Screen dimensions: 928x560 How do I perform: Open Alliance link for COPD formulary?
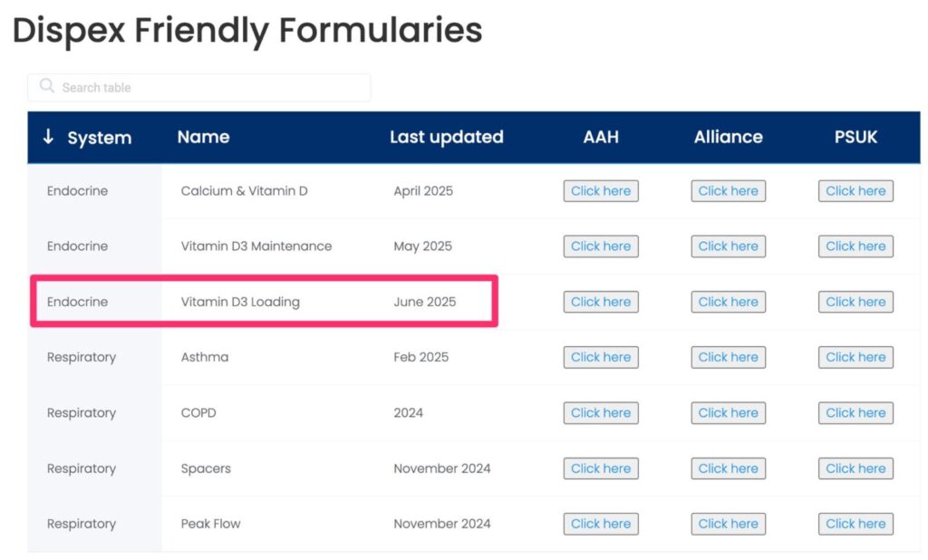[x=728, y=412]
